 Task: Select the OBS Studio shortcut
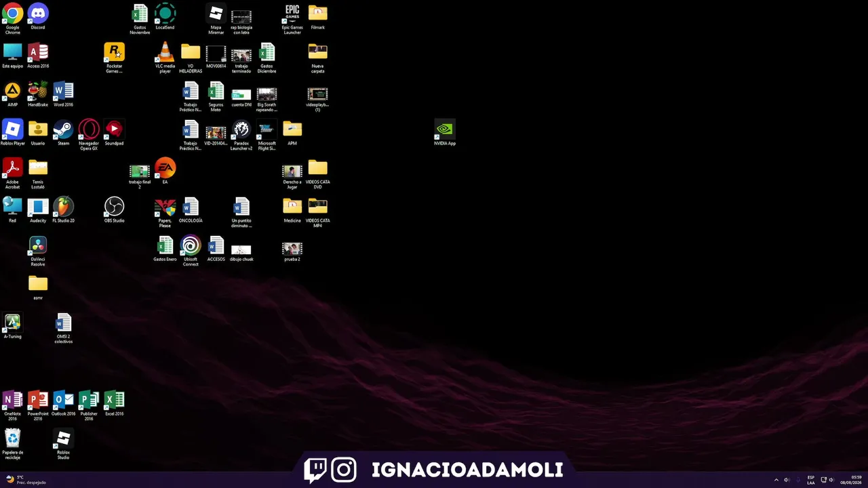(114, 207)
